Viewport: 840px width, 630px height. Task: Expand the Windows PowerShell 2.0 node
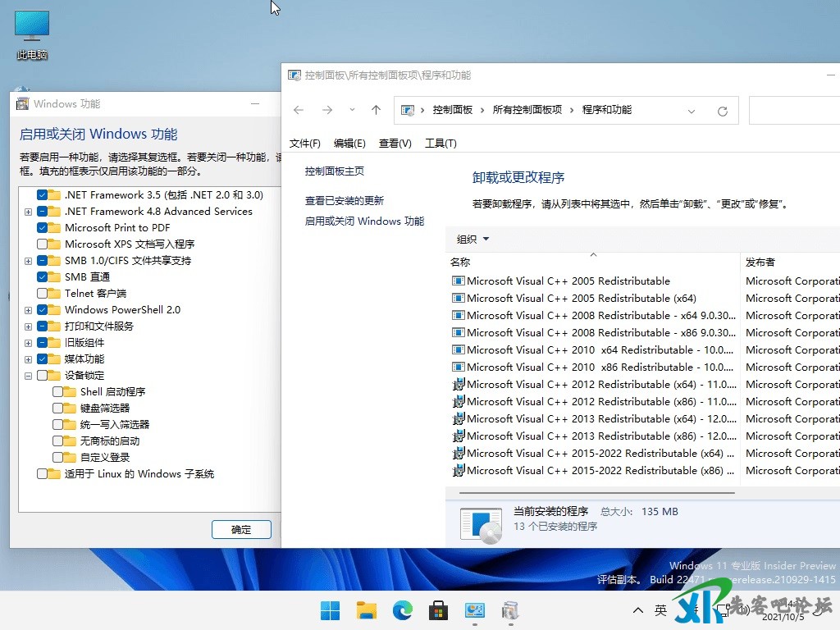point(29,310)
